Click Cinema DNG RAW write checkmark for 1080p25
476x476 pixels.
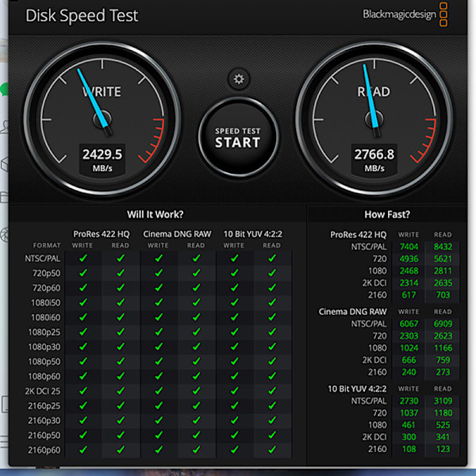point(159,332)
